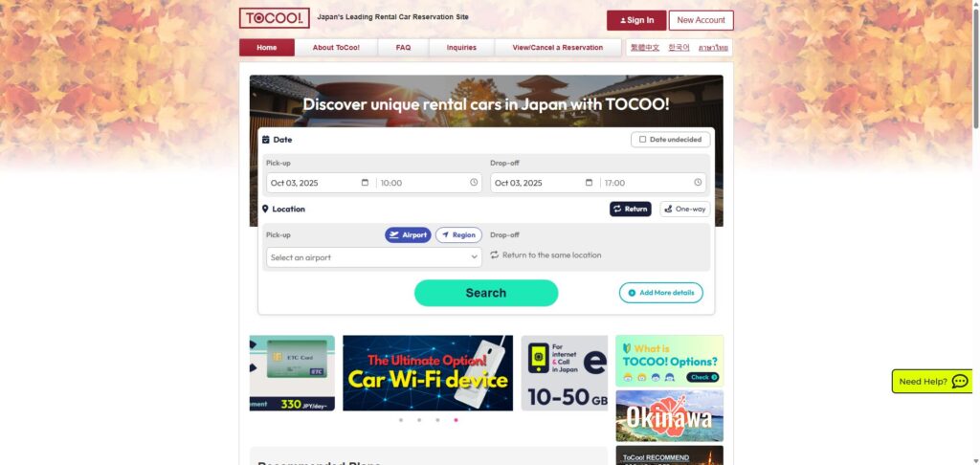This screenshot has height=465, width=980.
Task: Open the drop-off date calendar icon
Action: [589, 183]
